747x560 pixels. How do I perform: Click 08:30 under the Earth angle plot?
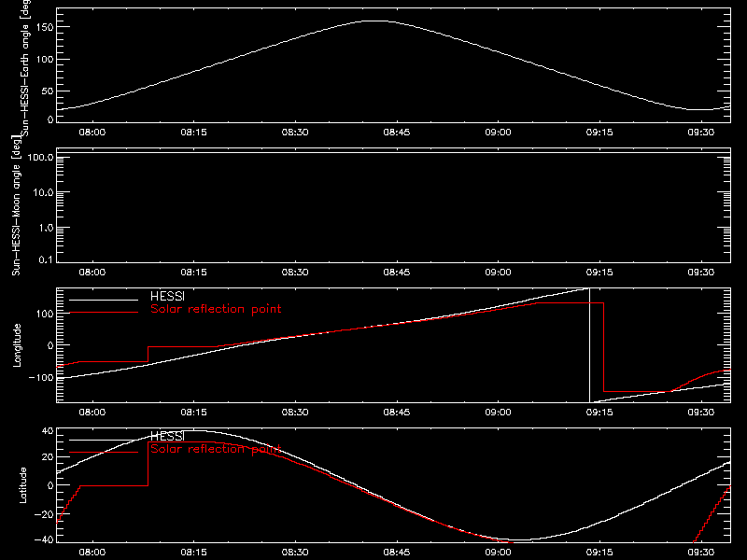[295, 133]
